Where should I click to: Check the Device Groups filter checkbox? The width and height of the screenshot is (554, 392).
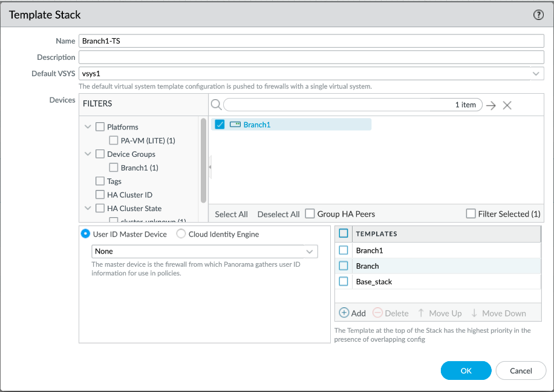pyautogui.click(x=100, y=154)
